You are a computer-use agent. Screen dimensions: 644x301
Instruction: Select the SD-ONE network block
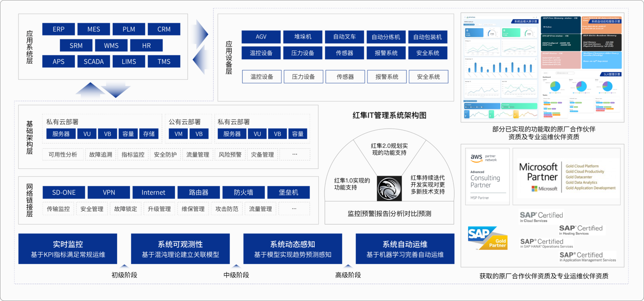click(64, 192)
